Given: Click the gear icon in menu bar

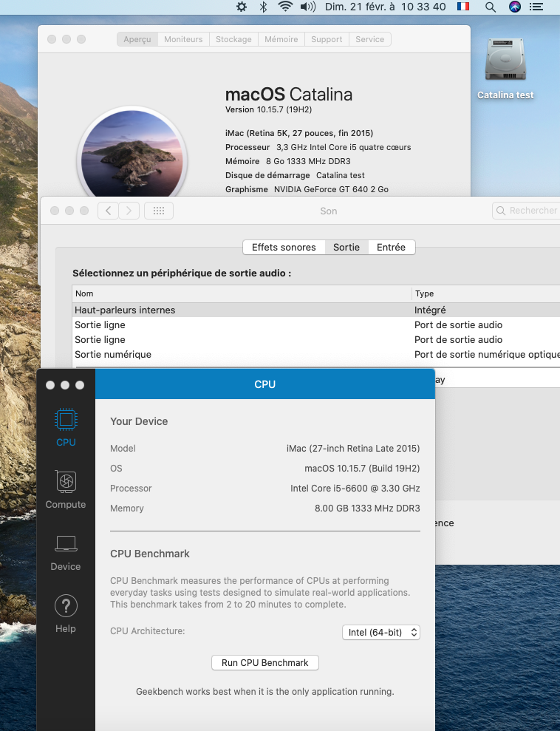Looking at the screenshot, I should click(242, 7).
